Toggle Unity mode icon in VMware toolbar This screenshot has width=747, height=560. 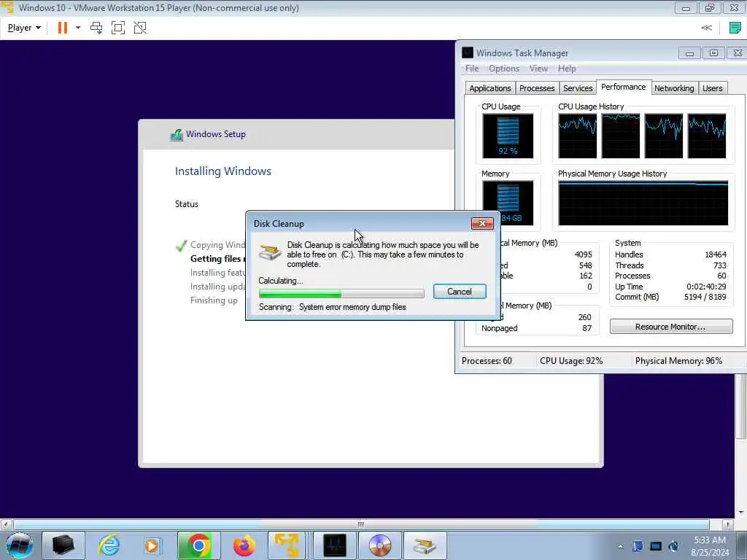(x=140, y=28)
